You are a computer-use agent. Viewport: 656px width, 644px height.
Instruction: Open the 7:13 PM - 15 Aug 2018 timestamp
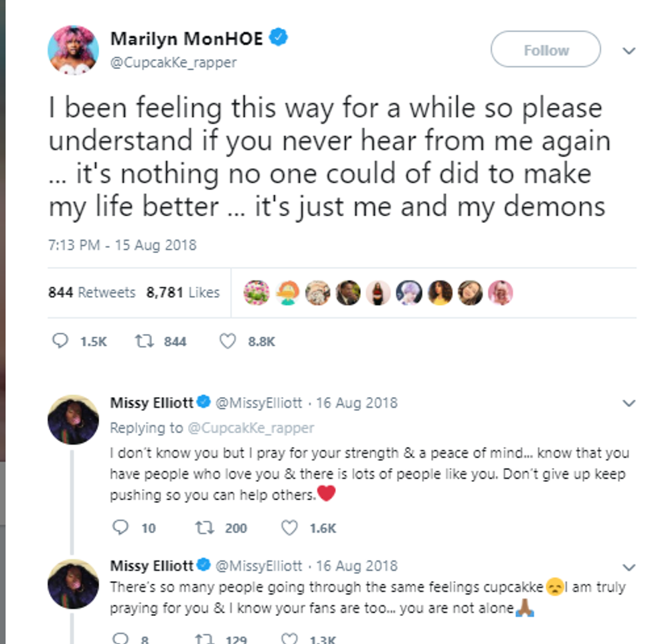[122, 245]
